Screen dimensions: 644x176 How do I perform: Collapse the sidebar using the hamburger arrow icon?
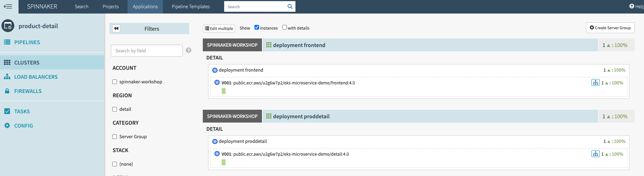pyautogui.click(x=8, y=6)
